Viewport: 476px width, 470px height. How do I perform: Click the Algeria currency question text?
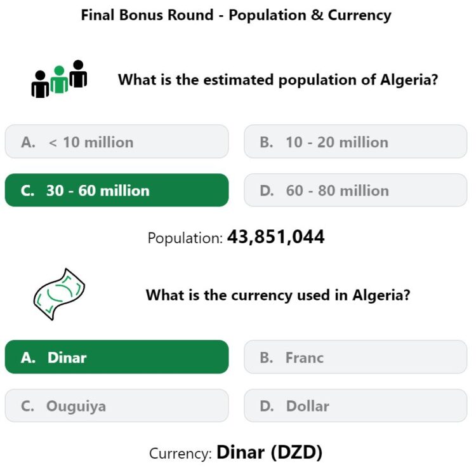pyautogui.click(x=278, y=295)
